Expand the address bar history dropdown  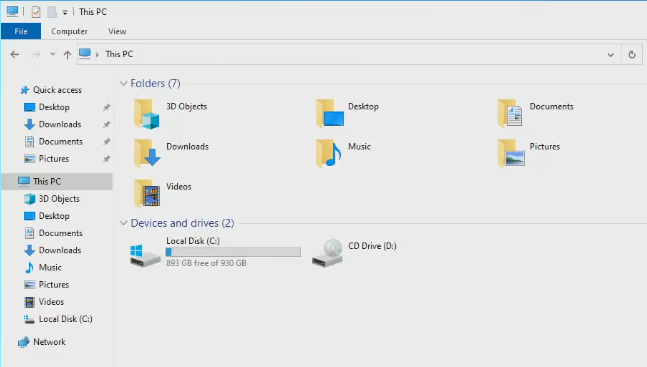point(611,54)
